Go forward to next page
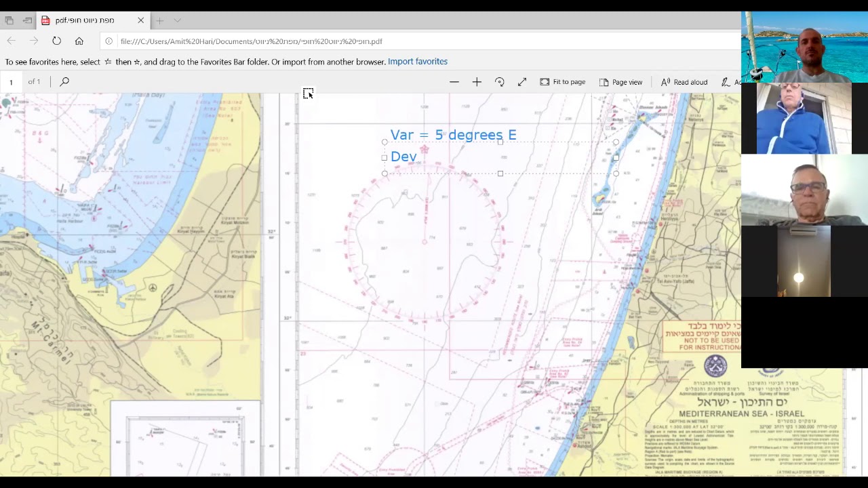868x488 pixels. pyautogui.click(x=34, y=41)
